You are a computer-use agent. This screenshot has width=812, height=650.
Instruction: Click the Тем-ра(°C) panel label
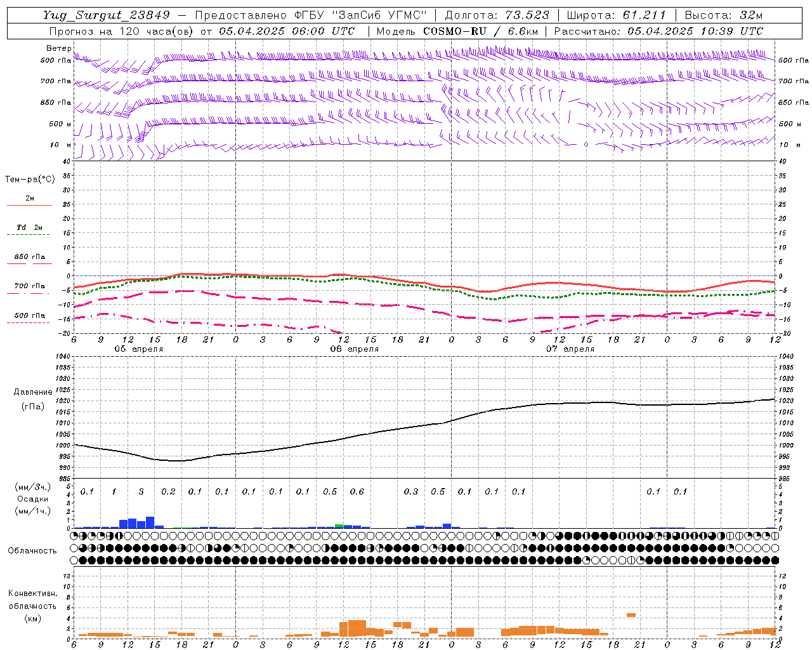pos(30,180)
